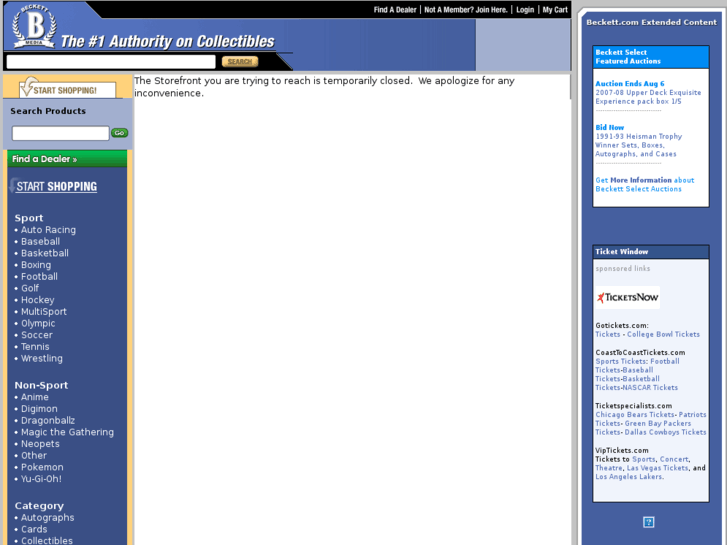Select Football sport
727x545 pixels.
click(39, 276)
